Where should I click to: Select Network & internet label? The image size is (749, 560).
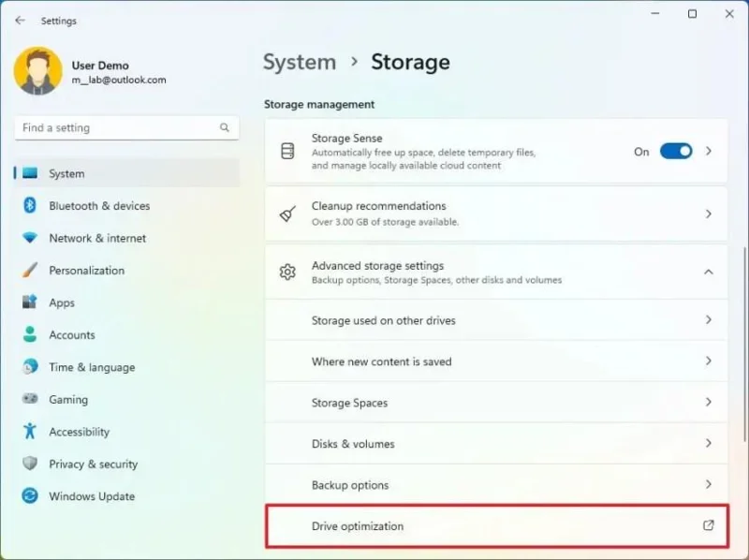[x=97, y=238]
